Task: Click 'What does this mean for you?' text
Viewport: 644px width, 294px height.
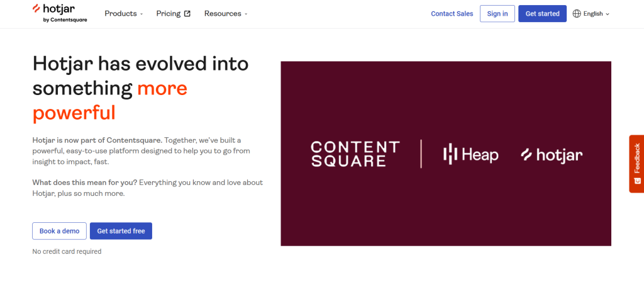Action: (x=85, y=182)
